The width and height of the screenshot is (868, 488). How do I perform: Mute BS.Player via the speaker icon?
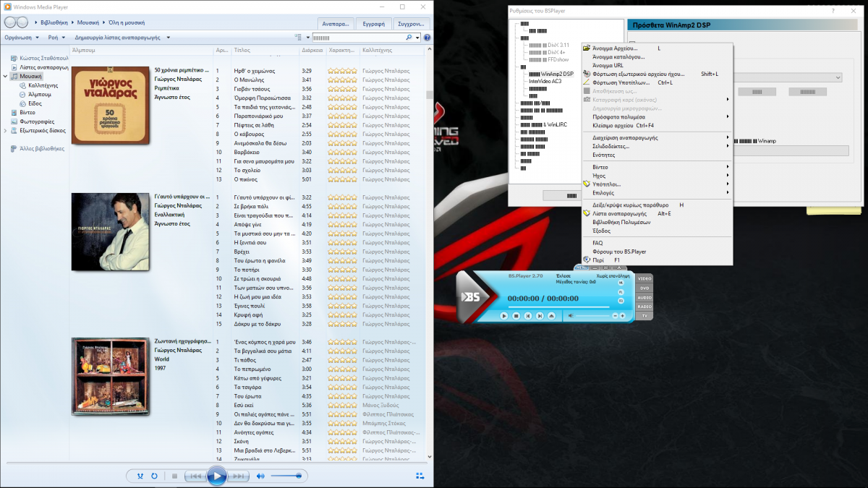(x=570, y=316)
